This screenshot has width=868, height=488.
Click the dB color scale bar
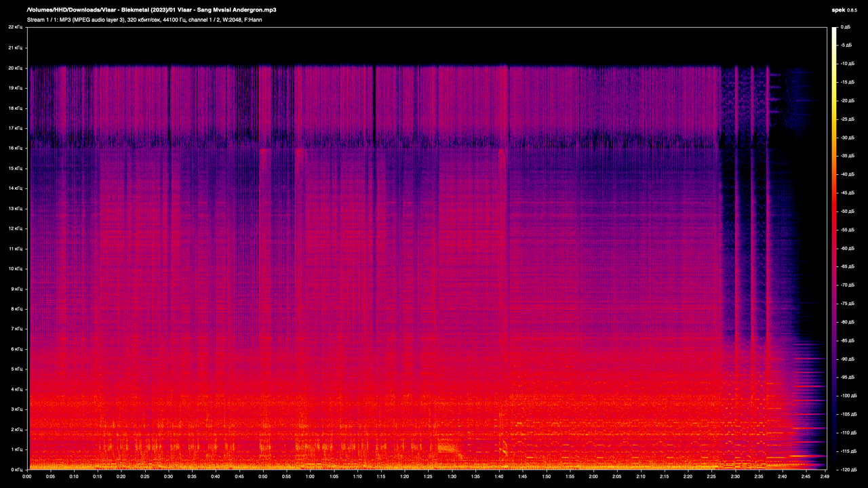tap(834, 248)
